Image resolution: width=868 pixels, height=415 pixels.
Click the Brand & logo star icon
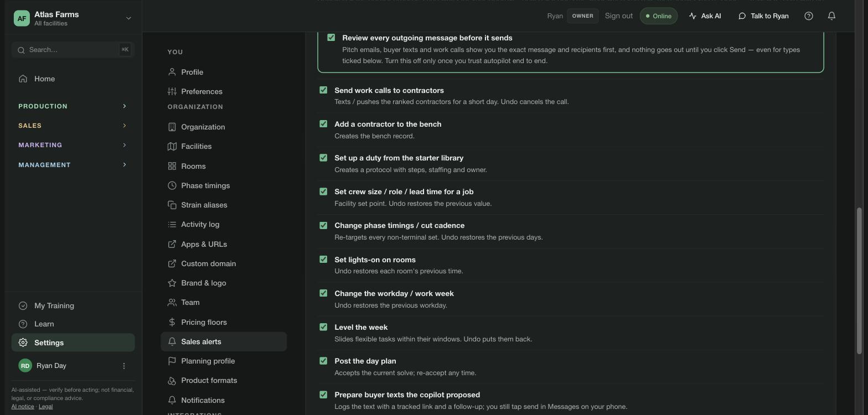click(172, 283)
